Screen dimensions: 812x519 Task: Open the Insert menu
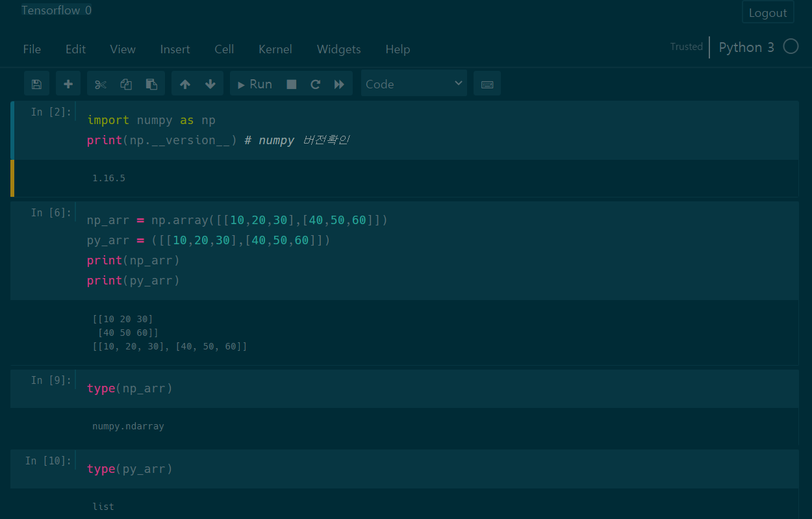(x=175, y=49)
